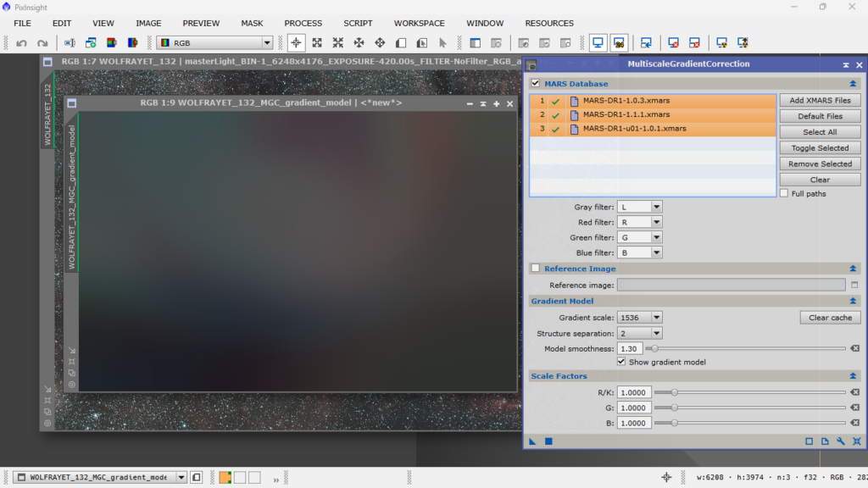
Task: Open the Red filter dropdown
Action: (x=639, y=222)
